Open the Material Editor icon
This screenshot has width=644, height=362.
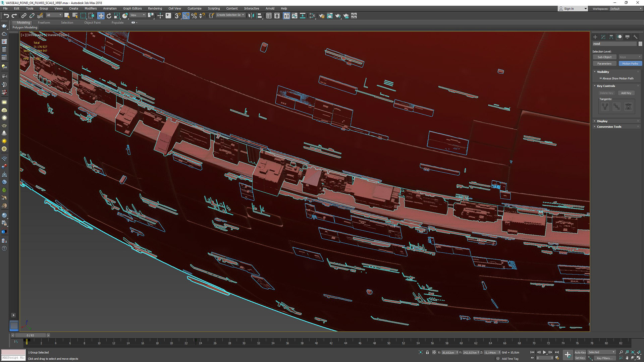[312, 16]
